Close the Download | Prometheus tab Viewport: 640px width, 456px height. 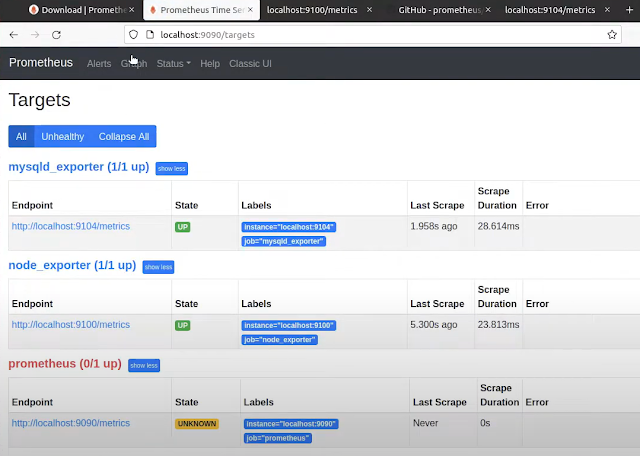pos(131,9)
